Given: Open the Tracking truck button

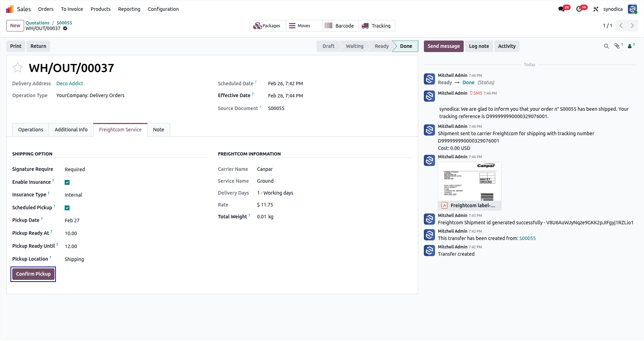Looking at the screenshot, I should point(377,26).
